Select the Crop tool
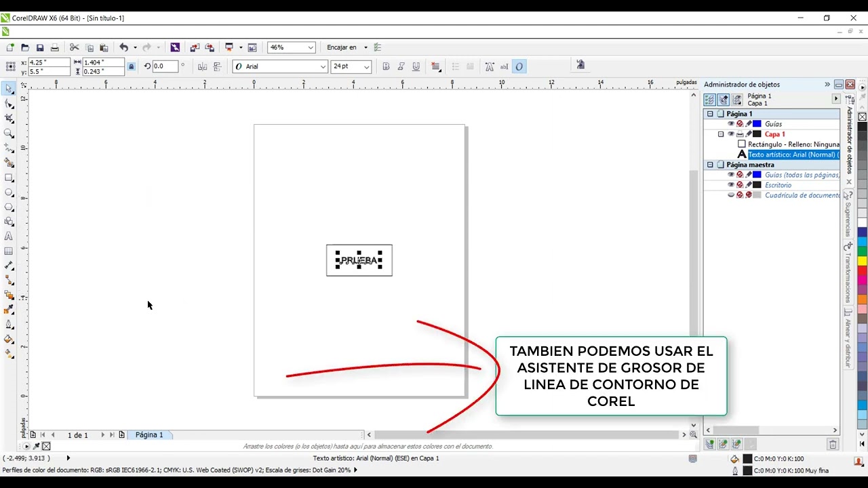Screen dimensions: 868x488 (x=9, y=119)
